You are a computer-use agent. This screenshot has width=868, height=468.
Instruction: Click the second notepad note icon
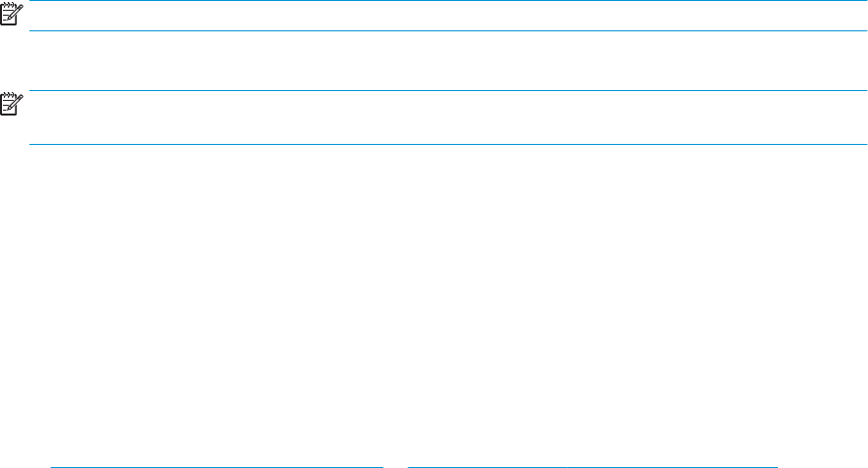coord(12,104)
